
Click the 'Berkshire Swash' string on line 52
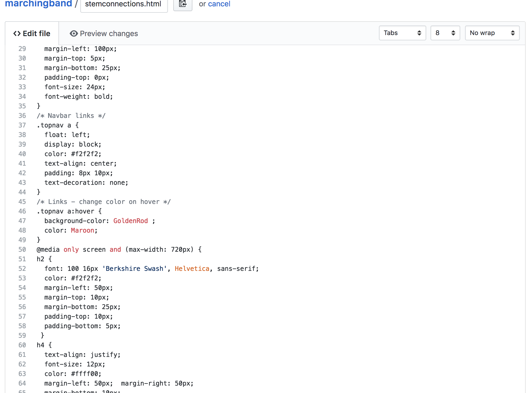point(134,269)
